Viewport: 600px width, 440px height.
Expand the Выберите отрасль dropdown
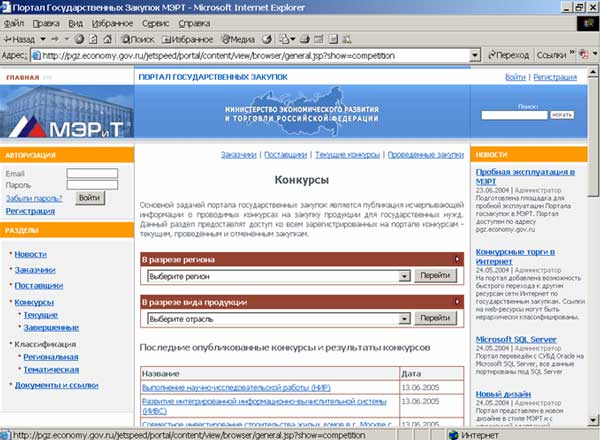click(404, 318)
